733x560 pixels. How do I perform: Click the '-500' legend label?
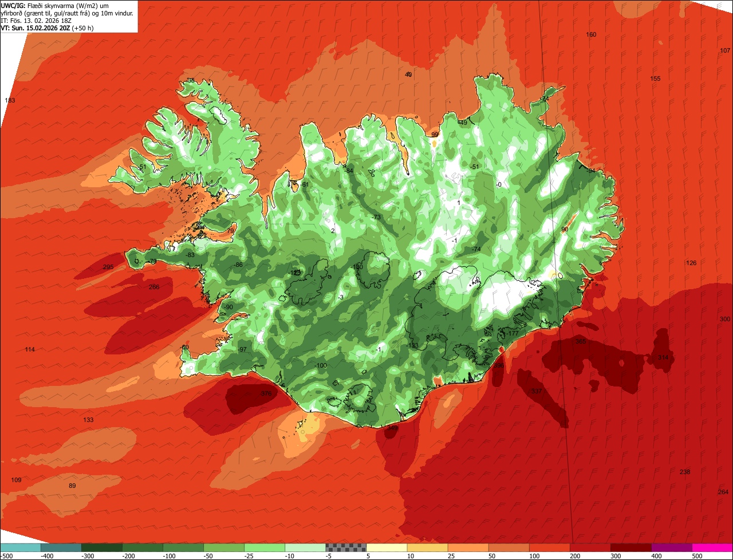click(6, 555)
